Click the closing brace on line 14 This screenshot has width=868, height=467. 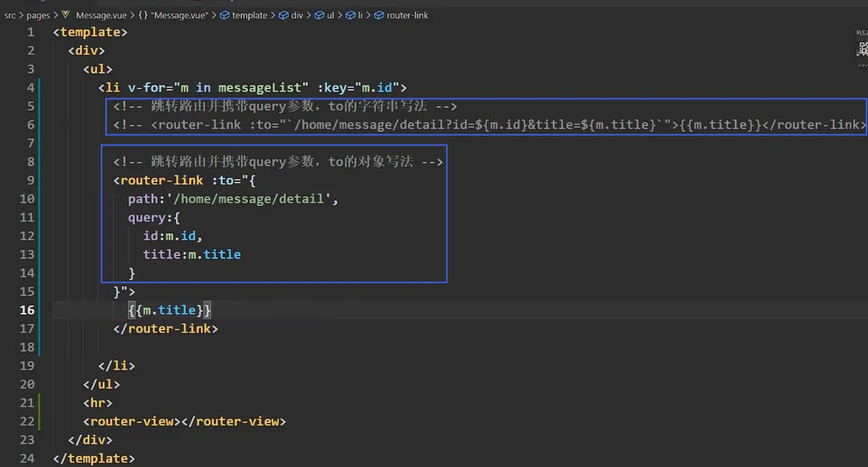tap(131, 273)
